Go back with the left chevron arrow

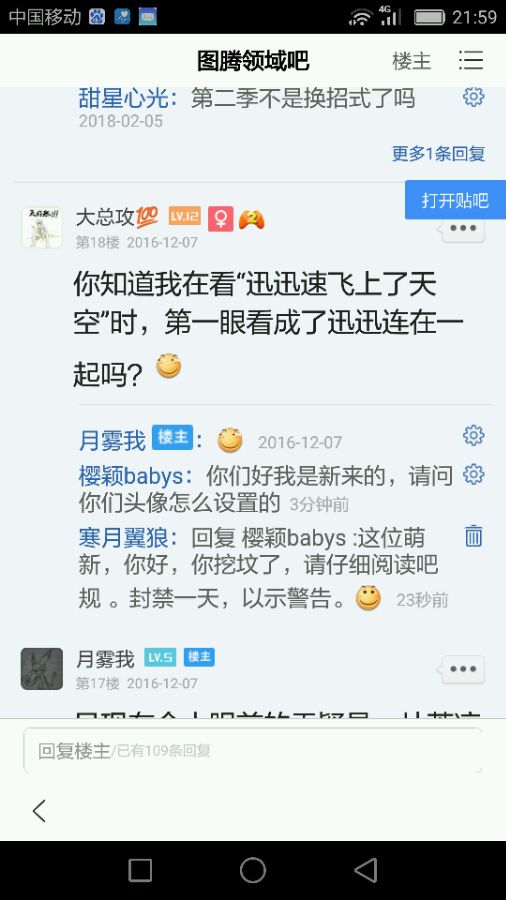coord(39,810)
